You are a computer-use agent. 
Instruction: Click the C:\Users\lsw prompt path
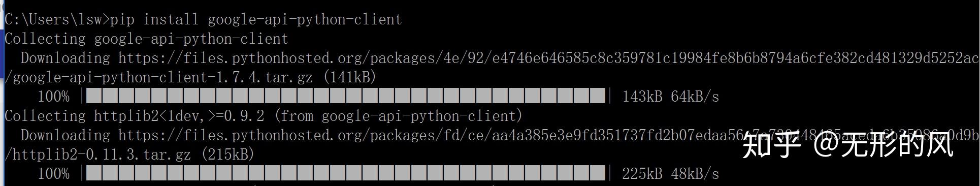(53, 19)
